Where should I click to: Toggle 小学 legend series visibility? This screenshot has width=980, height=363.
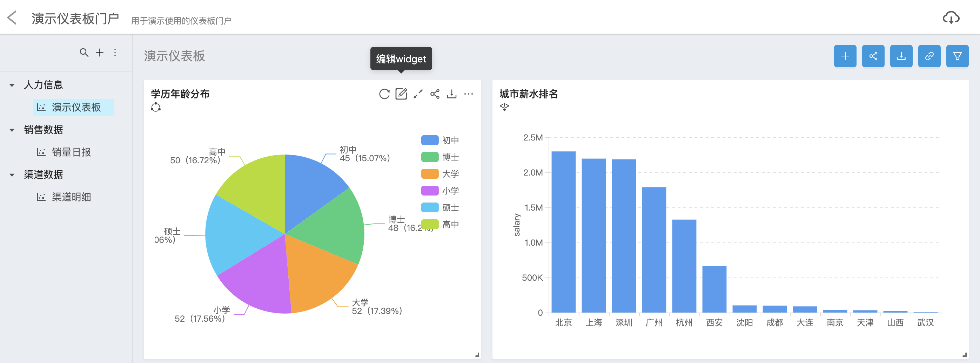click(440, 190)
